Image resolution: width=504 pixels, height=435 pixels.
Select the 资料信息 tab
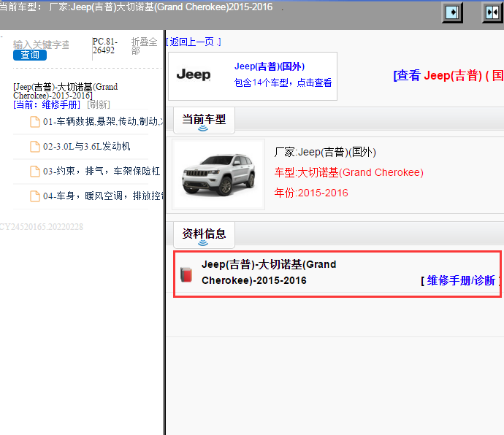click(204, 235)
